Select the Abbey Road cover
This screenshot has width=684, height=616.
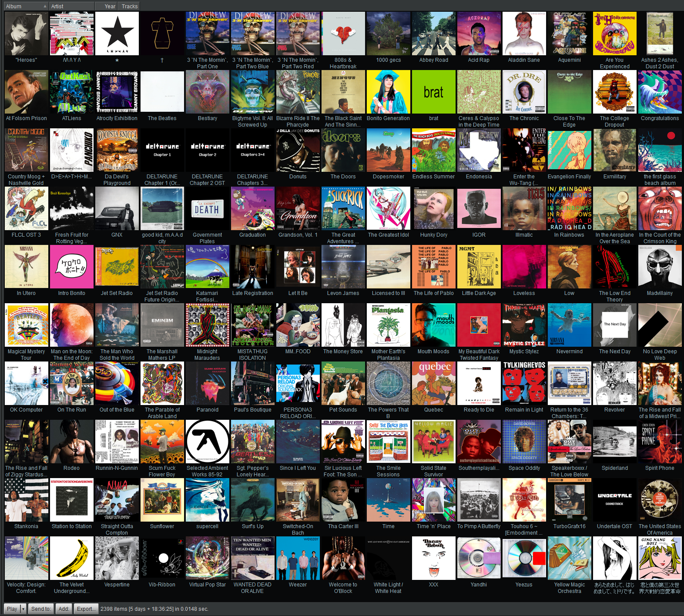[x=434, y=33]
